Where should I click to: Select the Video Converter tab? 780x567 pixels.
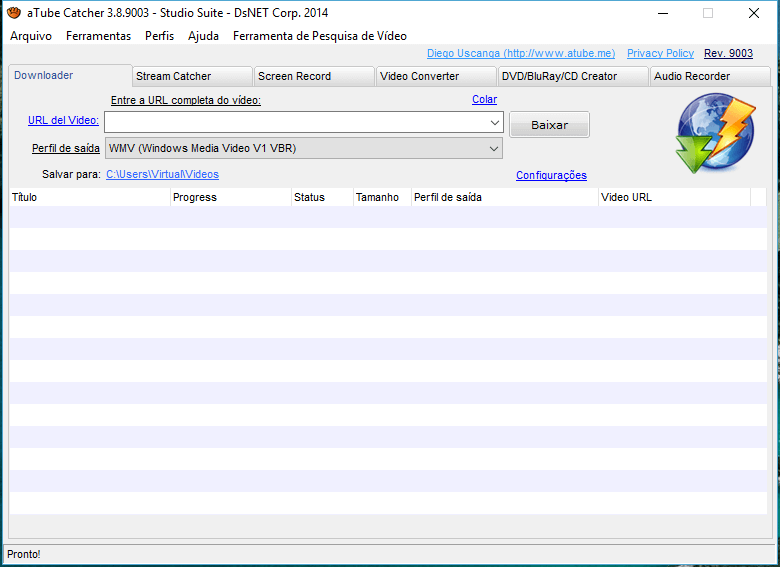[x=436, y=76]
